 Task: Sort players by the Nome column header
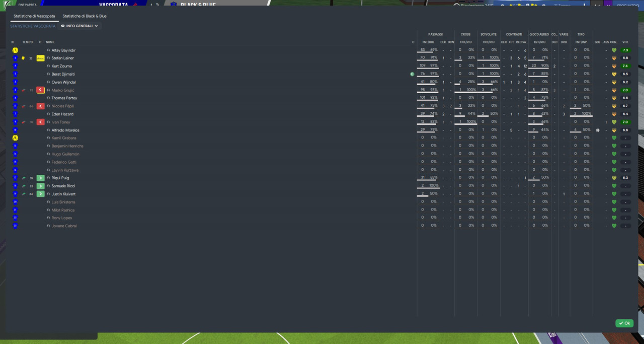[x=50, y=42]
